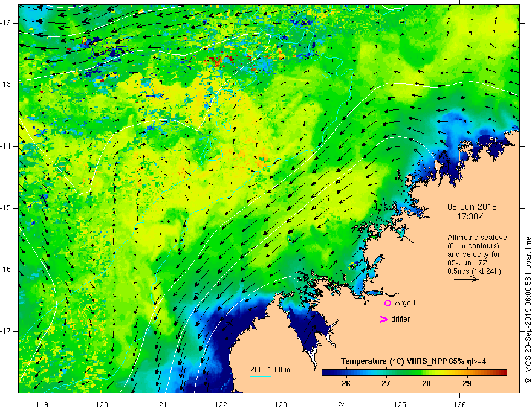Click the '-15' latitude axis label
This screenshot has width=532, height=411.
[x=7, y=208]
